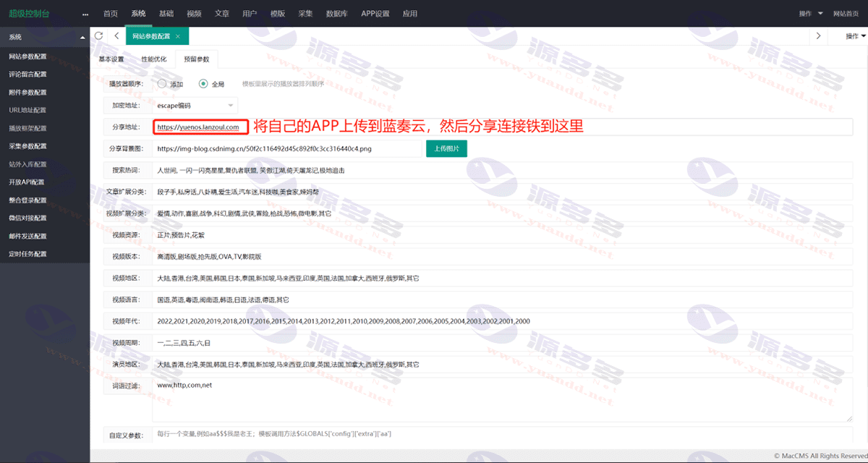The height and width of the screenshot is (463, 868).
Task: Open 基础 in top navigation
Action: [x=166, y=14]
